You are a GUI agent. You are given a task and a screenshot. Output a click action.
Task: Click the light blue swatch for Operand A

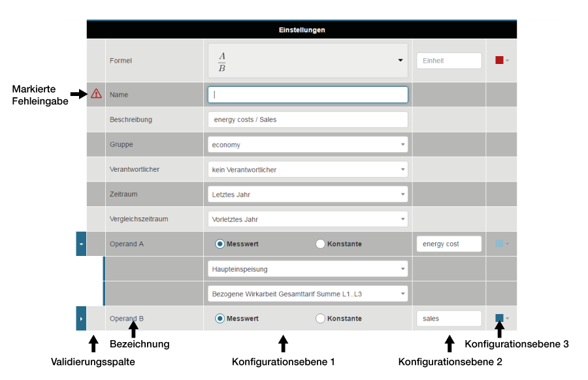[x=500, y=244]
